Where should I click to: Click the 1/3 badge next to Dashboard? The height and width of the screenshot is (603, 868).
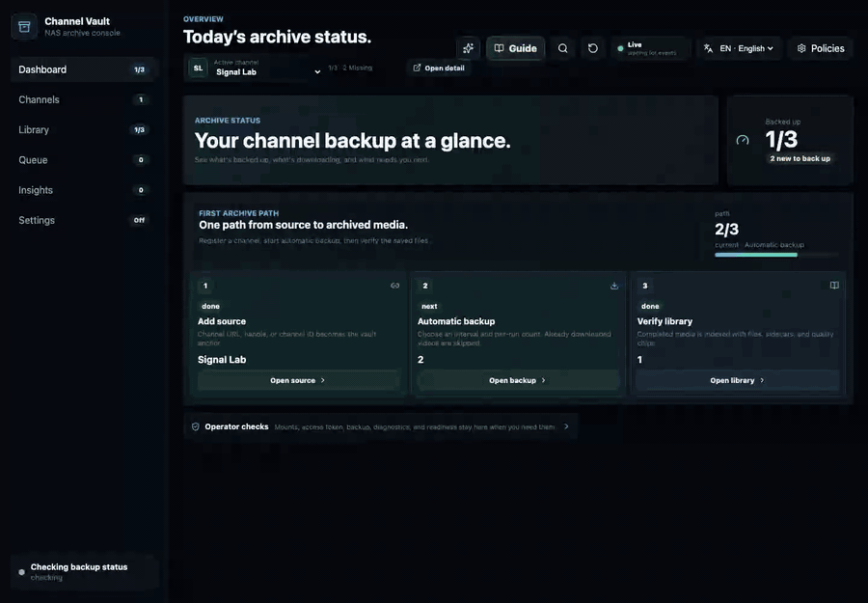[139, 69]
